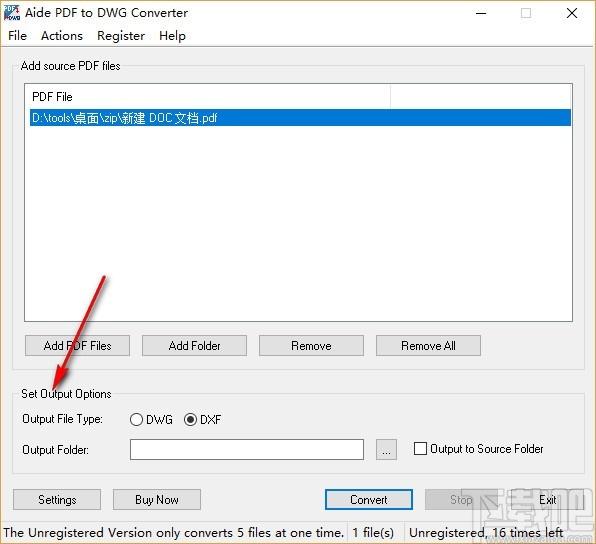The image size is (596, 544).
Task: Click 'Unregistered, 16 times left' status text
Action: coord(486,533)
